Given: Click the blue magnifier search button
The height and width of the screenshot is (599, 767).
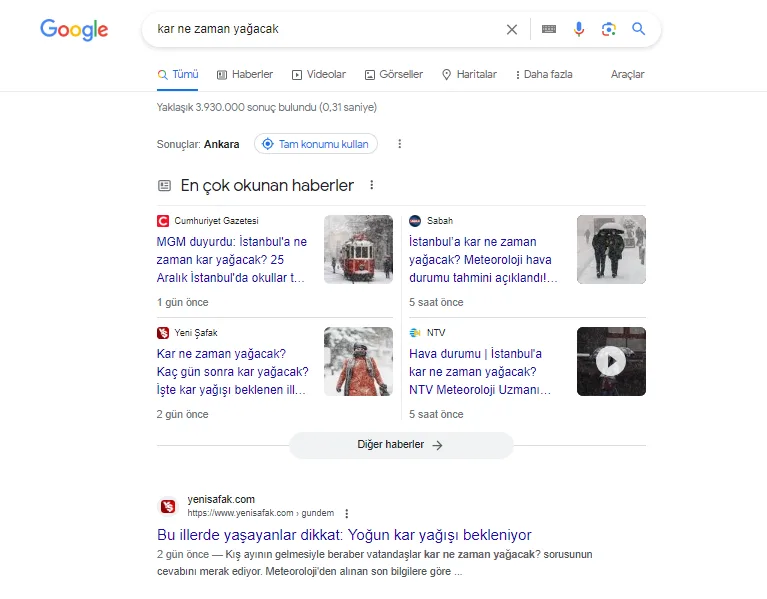Looking at the screenshot, I should tap(638, 29).
